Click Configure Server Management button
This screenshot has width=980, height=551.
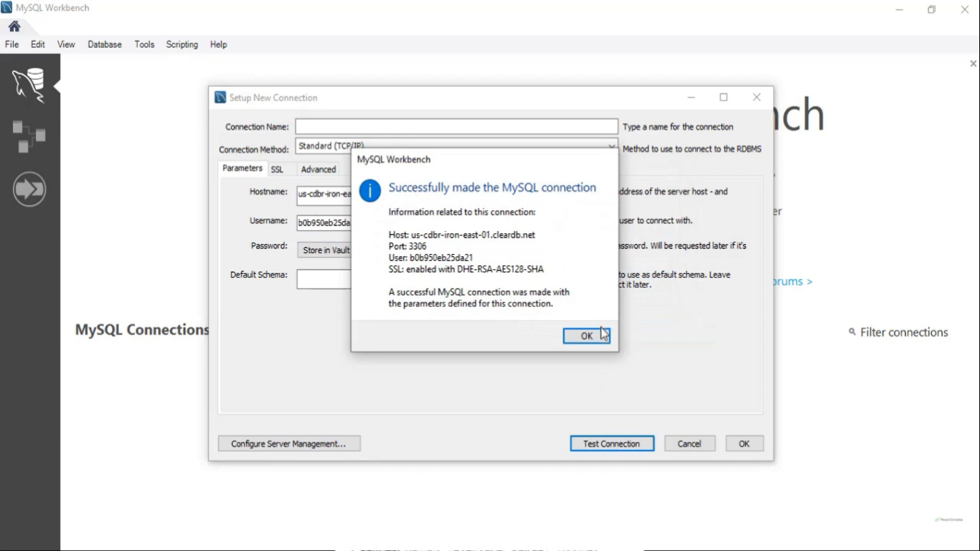(289, 443)
